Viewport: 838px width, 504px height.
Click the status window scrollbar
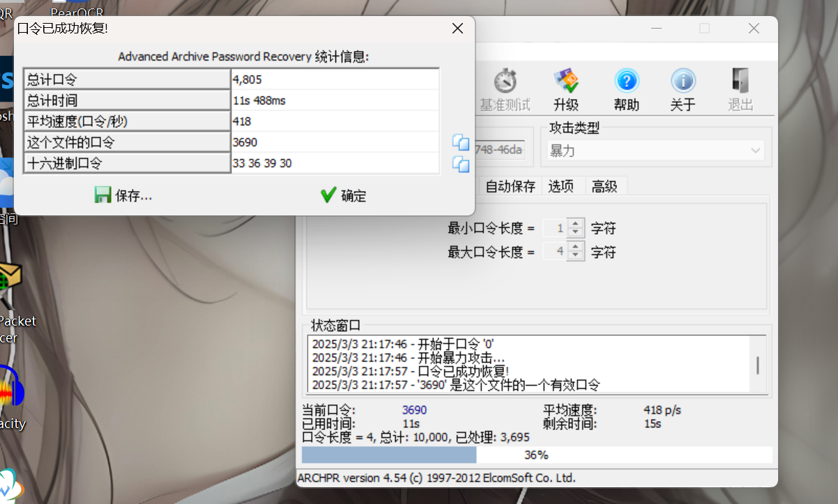click(758, 365)
